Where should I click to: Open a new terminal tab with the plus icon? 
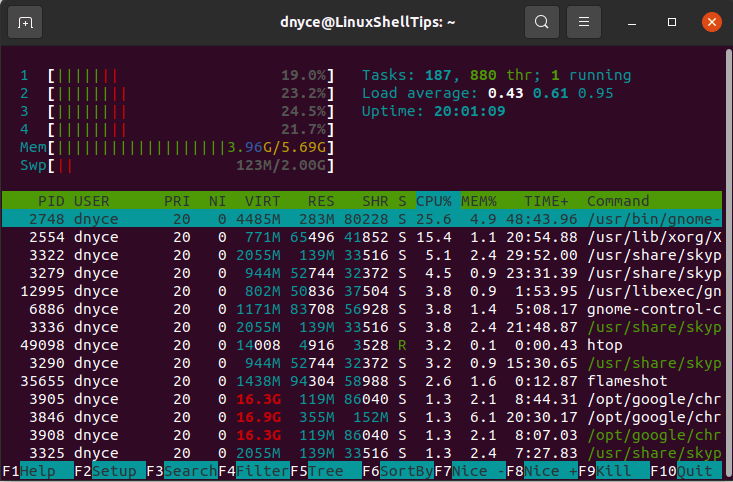click(25, 22)
